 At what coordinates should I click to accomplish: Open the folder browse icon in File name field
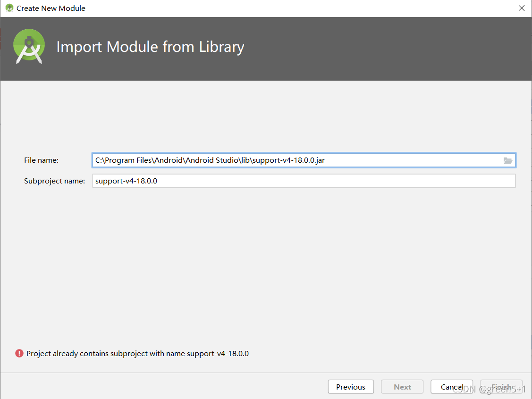pos(507,160)
